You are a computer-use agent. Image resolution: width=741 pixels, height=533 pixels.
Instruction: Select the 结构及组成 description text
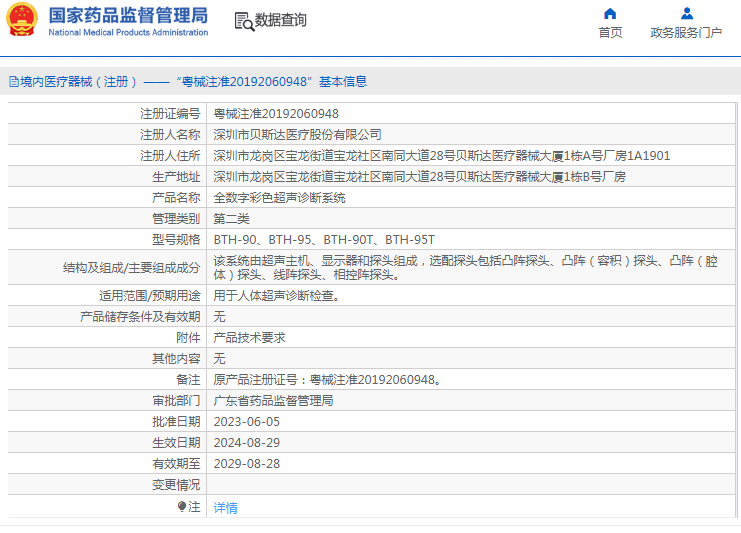(x=465, y=267)
